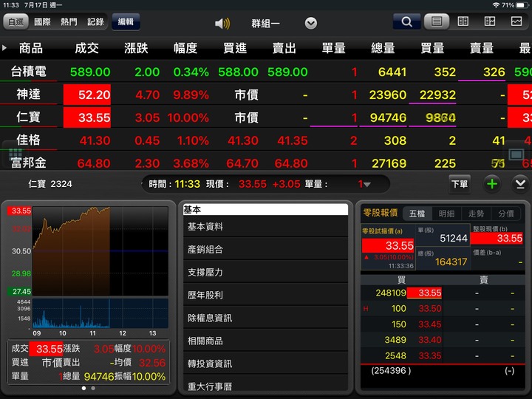The image size is (532, 399).
Task: Tap the volume bar chart below price
Action: (100, 313)
